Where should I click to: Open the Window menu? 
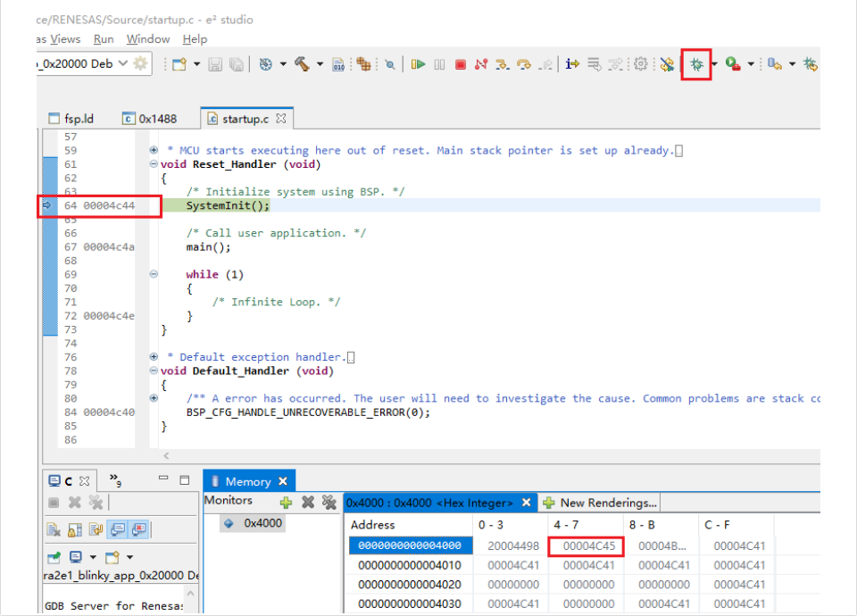pos(148,39)
